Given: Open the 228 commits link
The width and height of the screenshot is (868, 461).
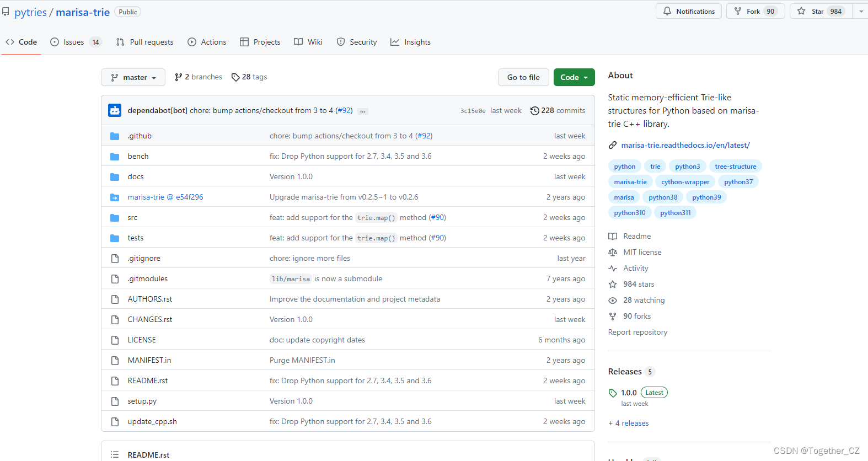Looking at the screenshot, I should (558, 111).
